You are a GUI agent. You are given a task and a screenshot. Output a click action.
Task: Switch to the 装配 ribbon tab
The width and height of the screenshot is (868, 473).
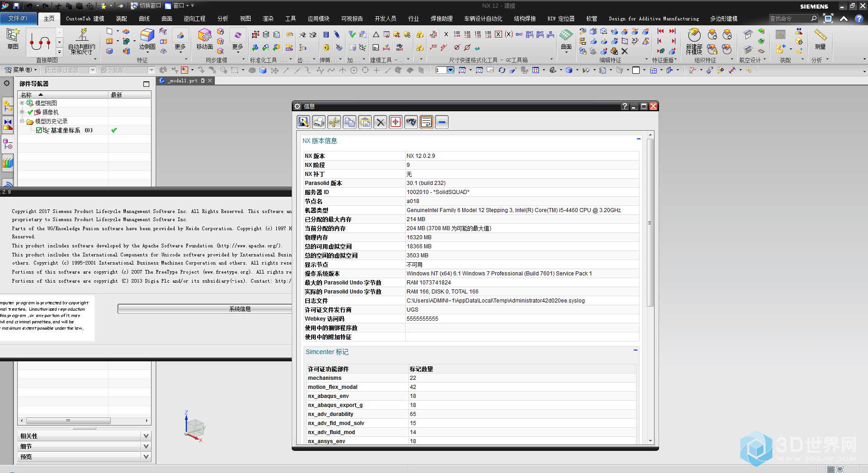tap(121, 19)
